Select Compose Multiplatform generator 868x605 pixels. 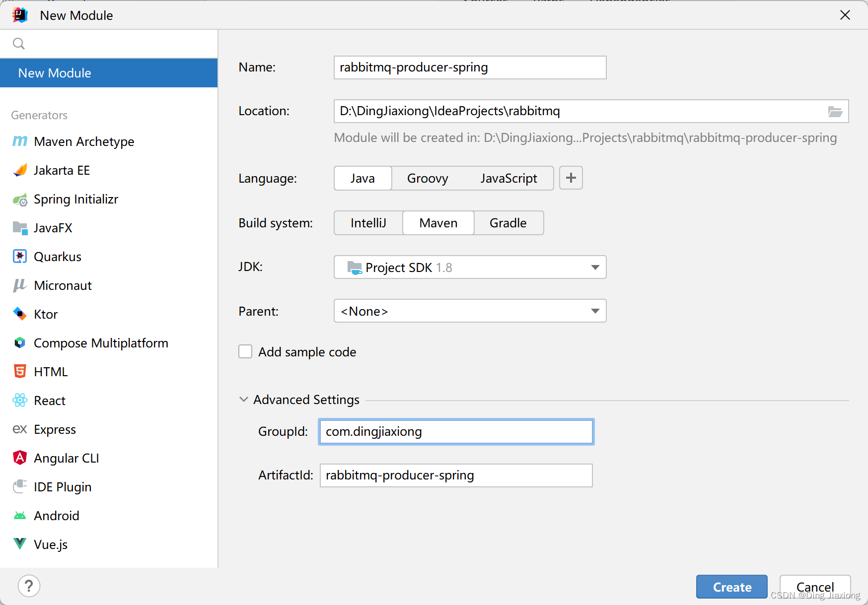click(x=109, y=343)
